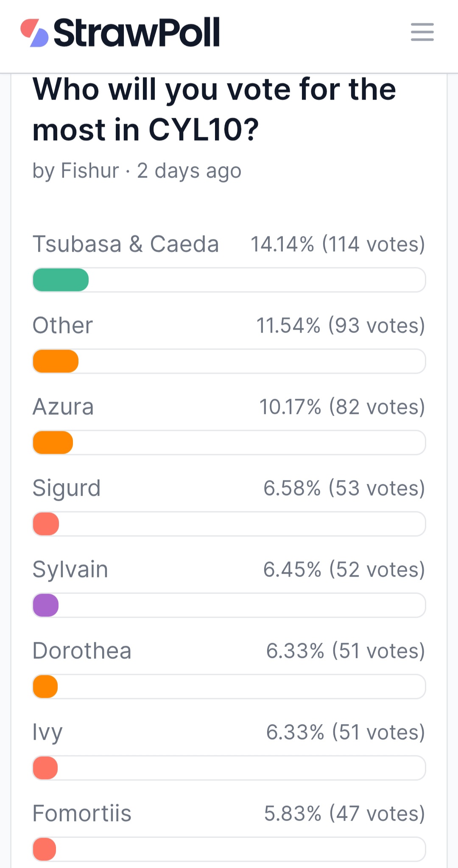Screen dimensions: 458x868
Task: Click the 14.14% (114 votes) text
Action: [x=338, y=244]
